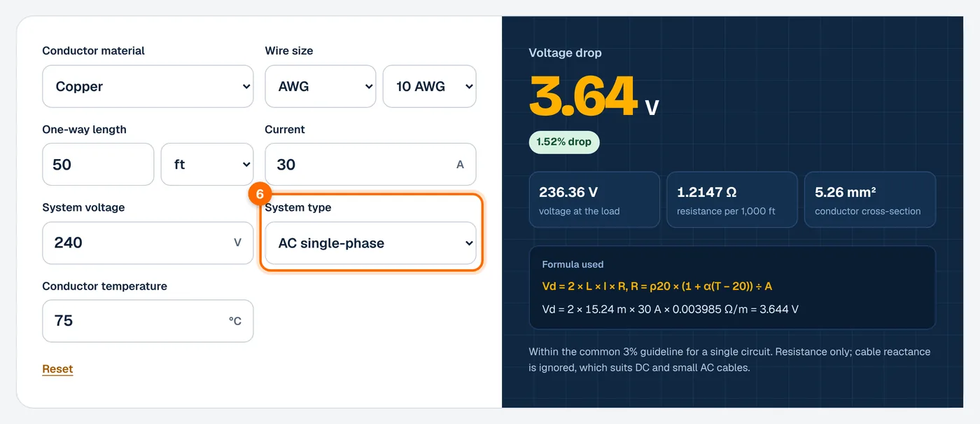Viewport: 980px width, 424px height.
Task: Click the 'Conductor temperature' label
Action: click(x=105, y=286)
